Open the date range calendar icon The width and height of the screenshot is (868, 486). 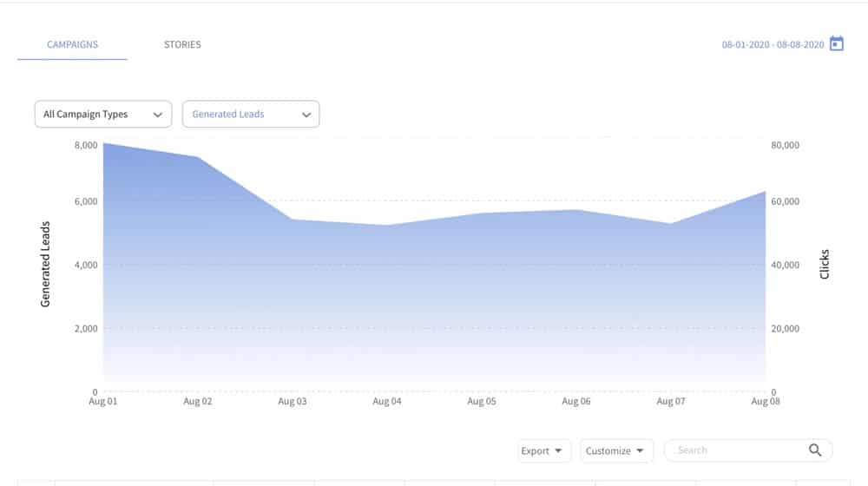[x=837, y=44]
